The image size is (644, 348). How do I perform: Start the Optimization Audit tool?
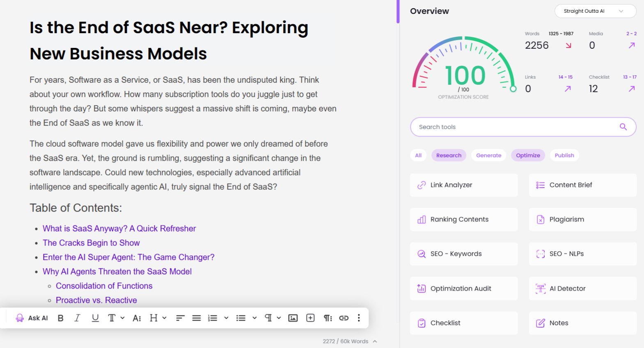(464, 289)
